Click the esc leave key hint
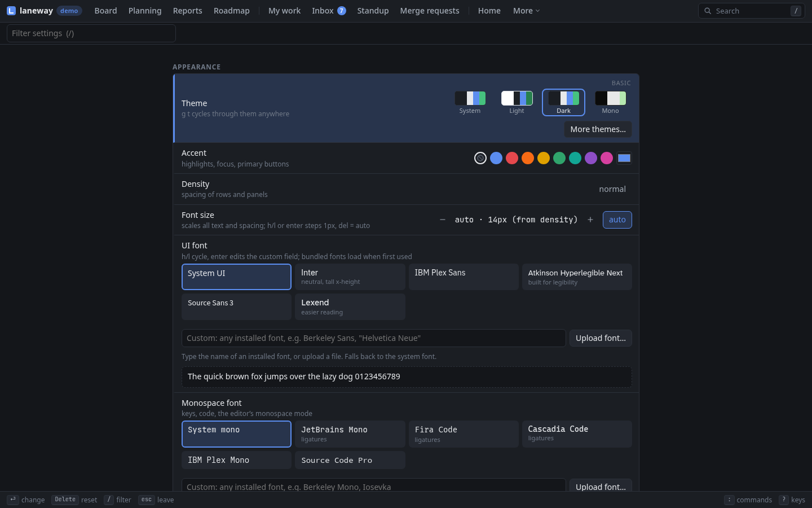812x508 pixels. click(x=147, y=500)
